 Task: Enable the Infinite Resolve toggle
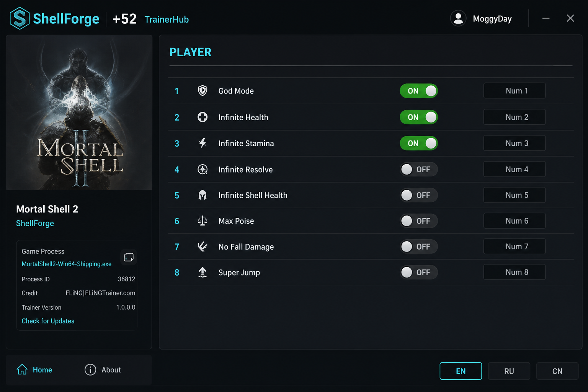tap(419, 169)
